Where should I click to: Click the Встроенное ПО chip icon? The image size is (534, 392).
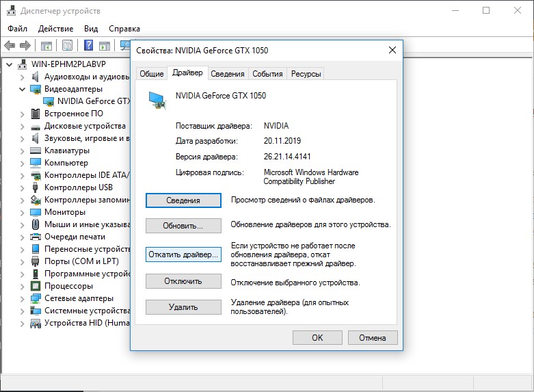coord(36,114)
